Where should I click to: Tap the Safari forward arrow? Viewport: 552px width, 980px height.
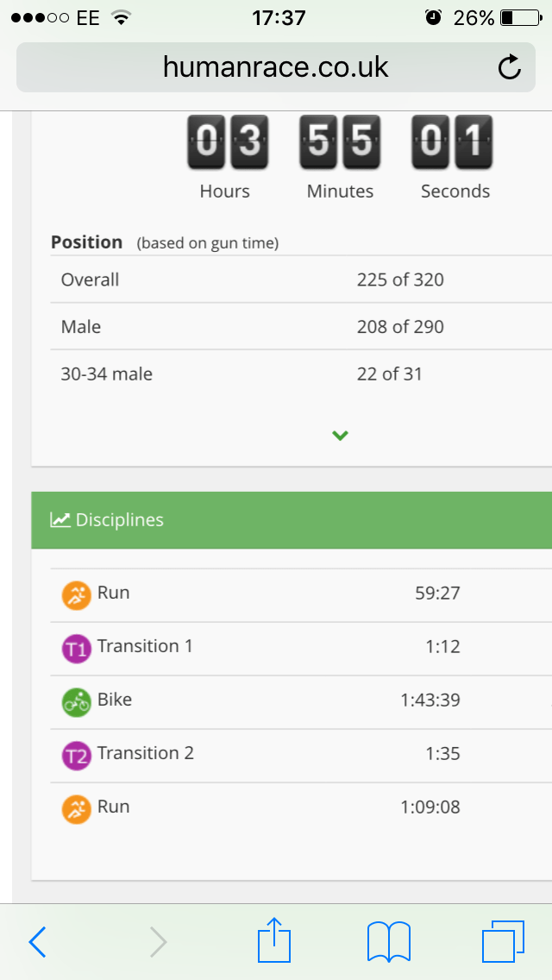pyautogui.click(x=158, y=942)
